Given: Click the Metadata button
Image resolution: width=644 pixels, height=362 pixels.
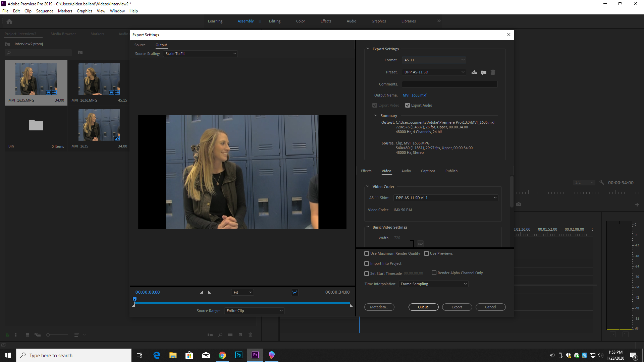Looking at the screenshot, I should (x=379, y=307).
